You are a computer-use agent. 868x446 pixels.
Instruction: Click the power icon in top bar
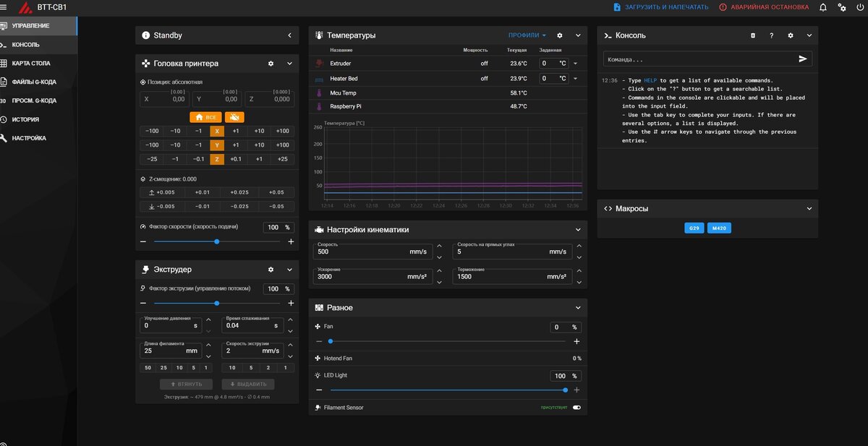click(860, 7)
